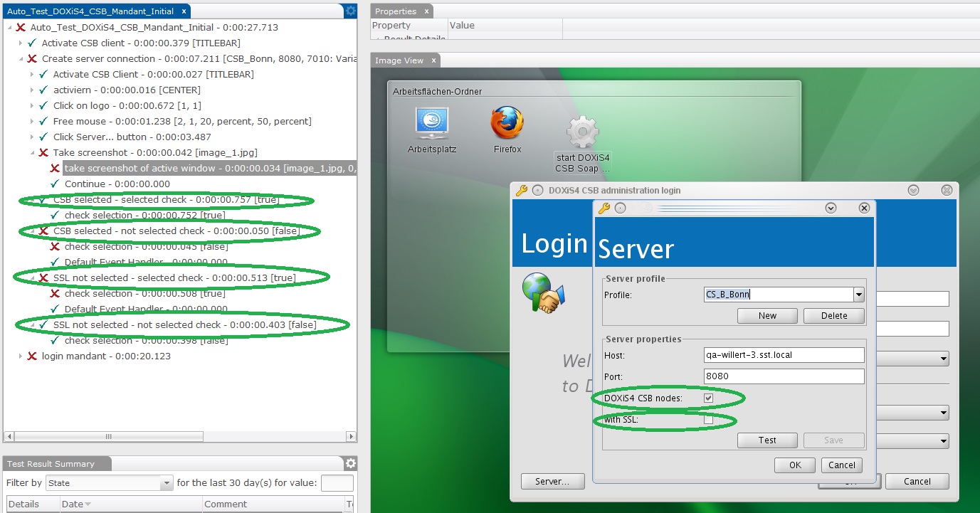Screen dimensions: 980x513
Task: Click the Port input field
Action: click(x=784, y=376)
